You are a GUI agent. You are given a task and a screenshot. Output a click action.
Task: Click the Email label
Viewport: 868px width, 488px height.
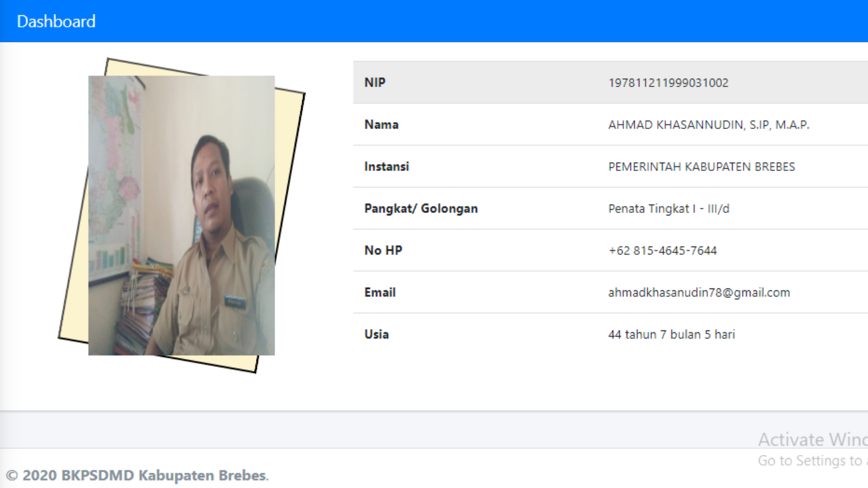click(380, 292)
